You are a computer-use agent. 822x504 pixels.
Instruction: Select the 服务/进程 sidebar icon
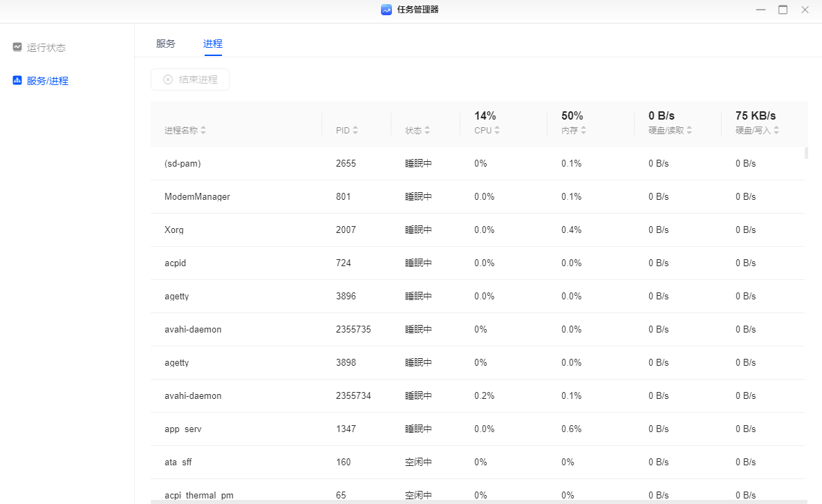coord(17,80)
